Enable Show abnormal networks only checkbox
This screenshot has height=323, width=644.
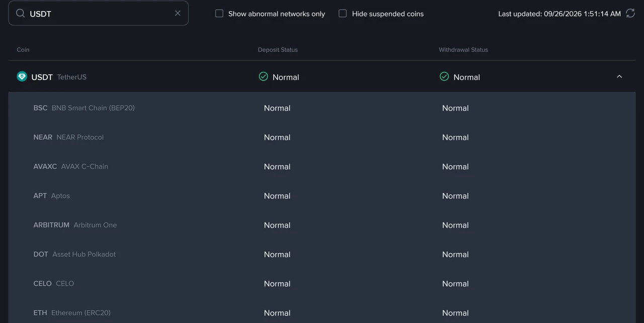219,14
